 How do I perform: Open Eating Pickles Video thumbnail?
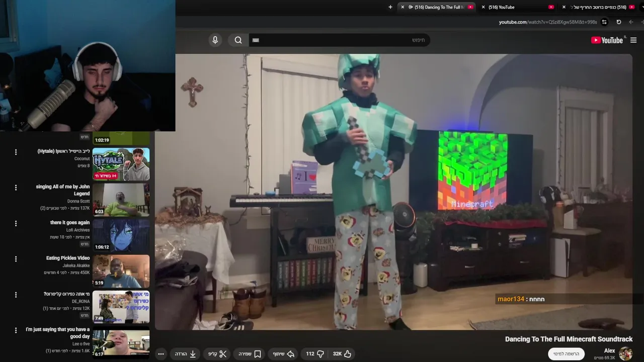[x=121, y=271]
